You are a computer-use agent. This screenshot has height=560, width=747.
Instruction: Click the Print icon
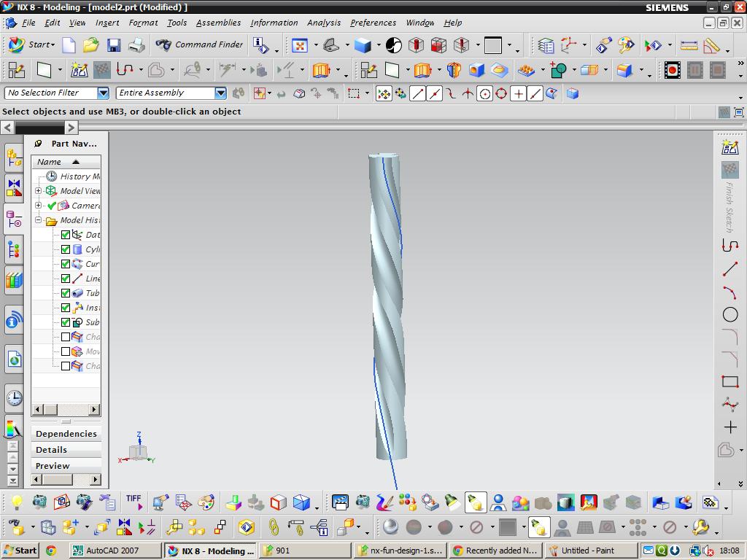(136, 45)
